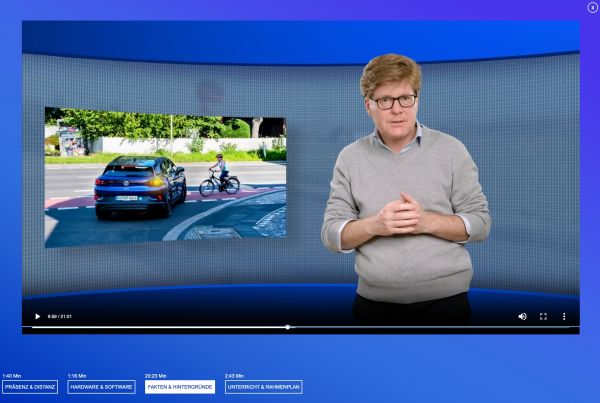Open video more options menu
Image resolution: width=600 pixels, height=403 pixels.
tap(563, 316)
